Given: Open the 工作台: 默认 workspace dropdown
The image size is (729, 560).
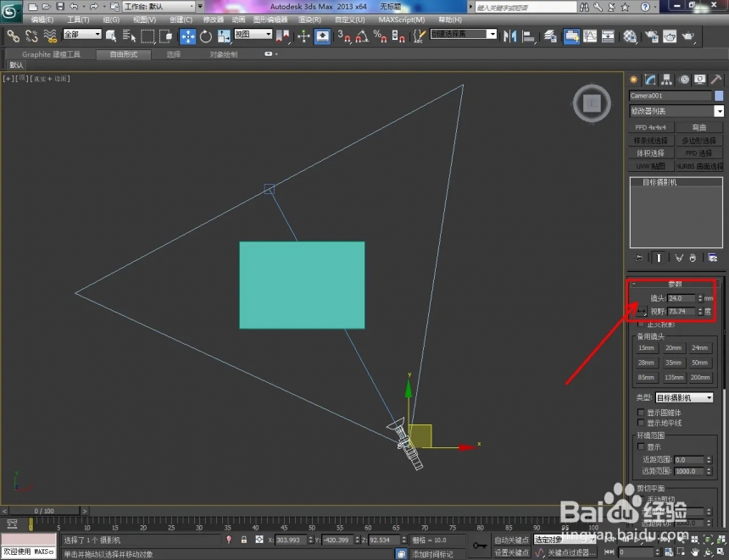Looking at the screenshot, I should pyautogui.click(x=159, y=7).
